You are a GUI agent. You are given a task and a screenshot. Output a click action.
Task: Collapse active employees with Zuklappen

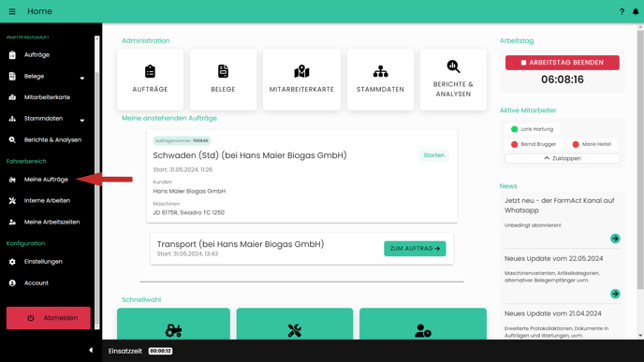(563, 158)
